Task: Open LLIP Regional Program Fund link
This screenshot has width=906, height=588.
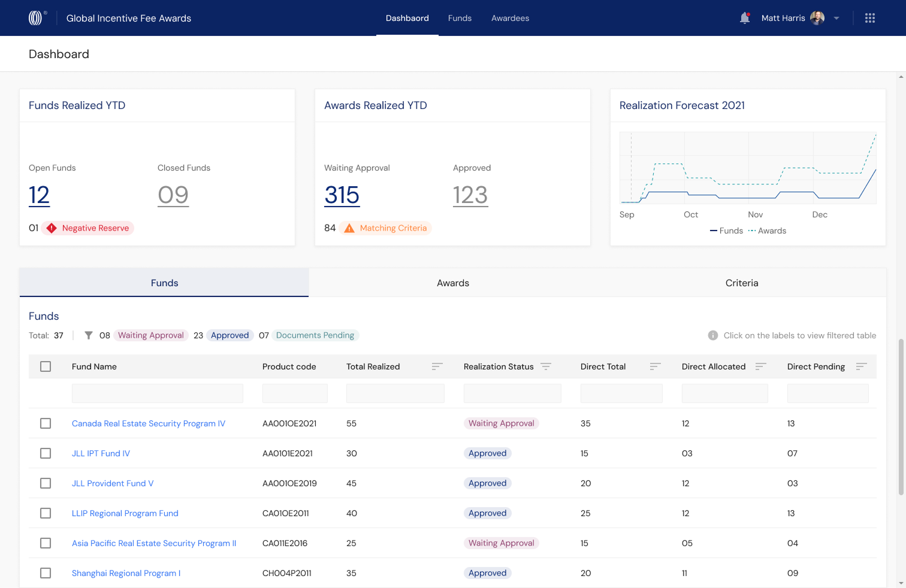Action: coord(125,513)
